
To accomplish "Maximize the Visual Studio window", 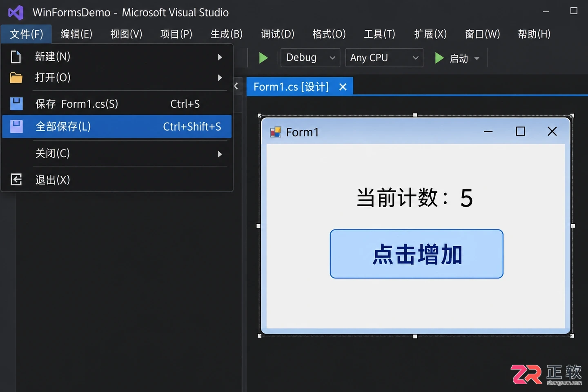I will [x=574, y=11].
